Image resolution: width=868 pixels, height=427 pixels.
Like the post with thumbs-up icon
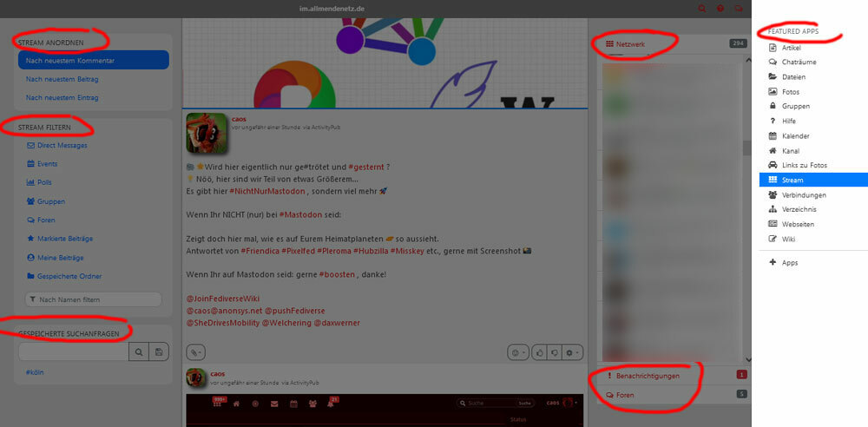540,352
